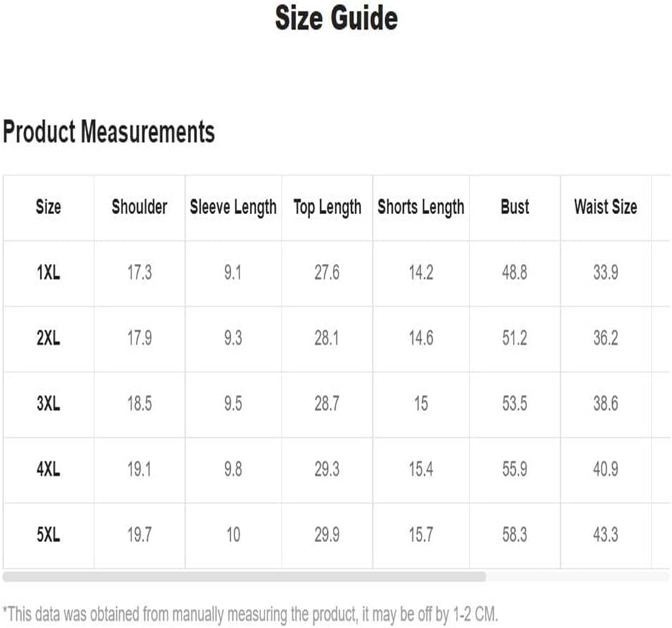Click the Size column header
The width and height of the screenshot is (672, 628).
49,207
